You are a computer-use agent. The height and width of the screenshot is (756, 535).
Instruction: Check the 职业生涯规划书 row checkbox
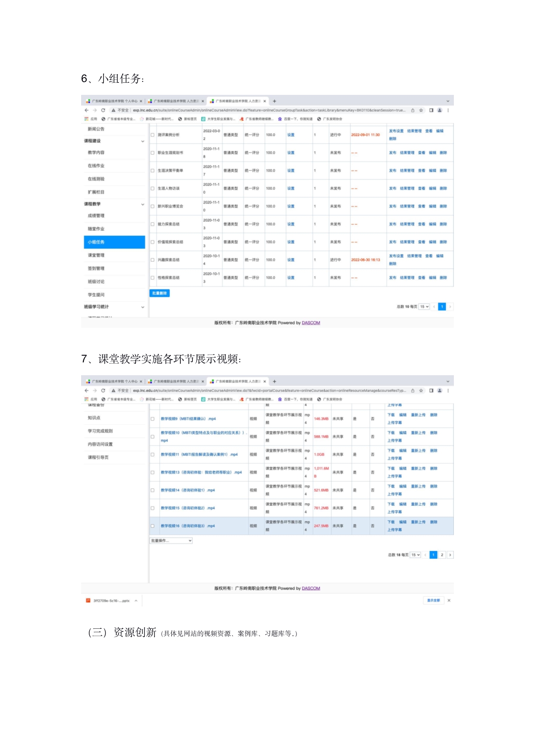tap(153, 153)
